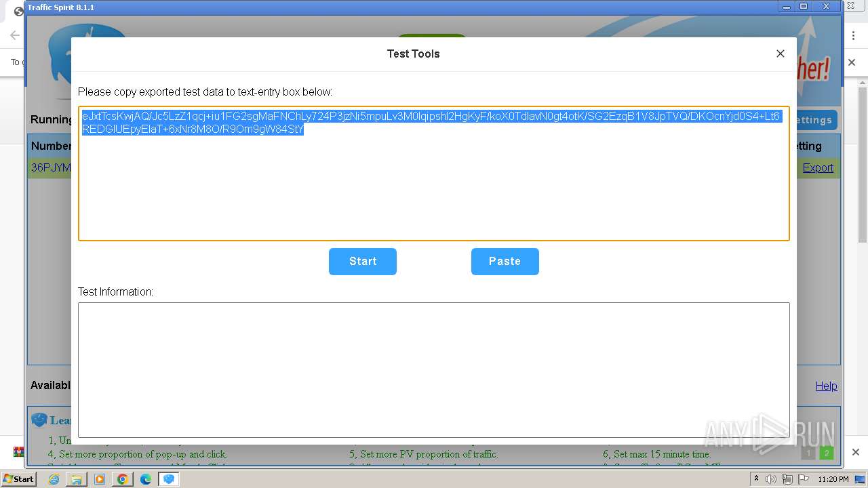
Task: Open File Explorer from taskbar
Action: [x=77, y=479]
